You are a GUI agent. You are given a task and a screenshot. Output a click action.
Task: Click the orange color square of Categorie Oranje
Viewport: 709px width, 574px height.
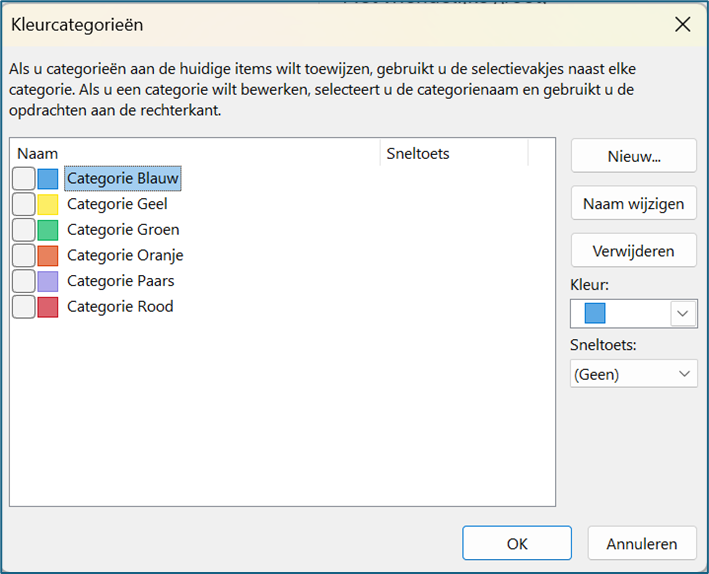48,255
